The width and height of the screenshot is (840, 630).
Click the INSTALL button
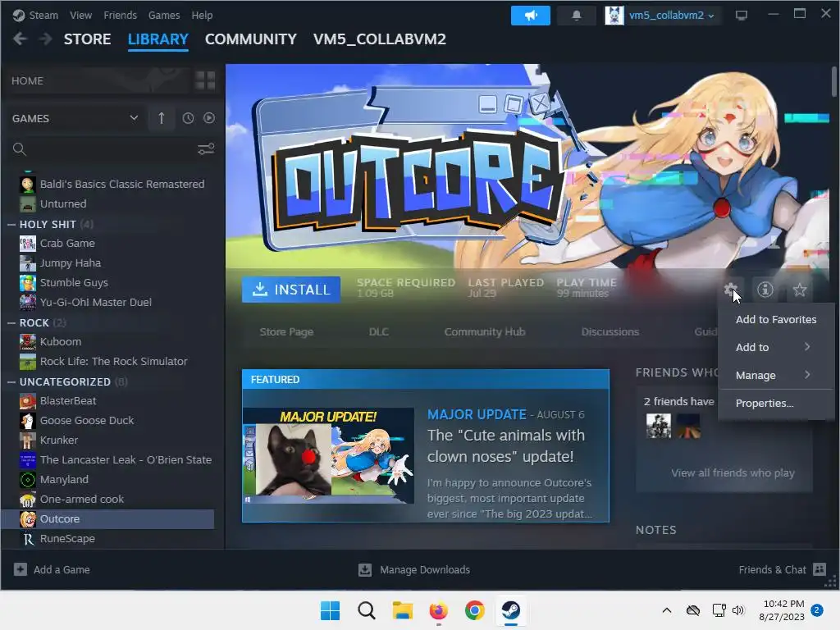(291, 290)
